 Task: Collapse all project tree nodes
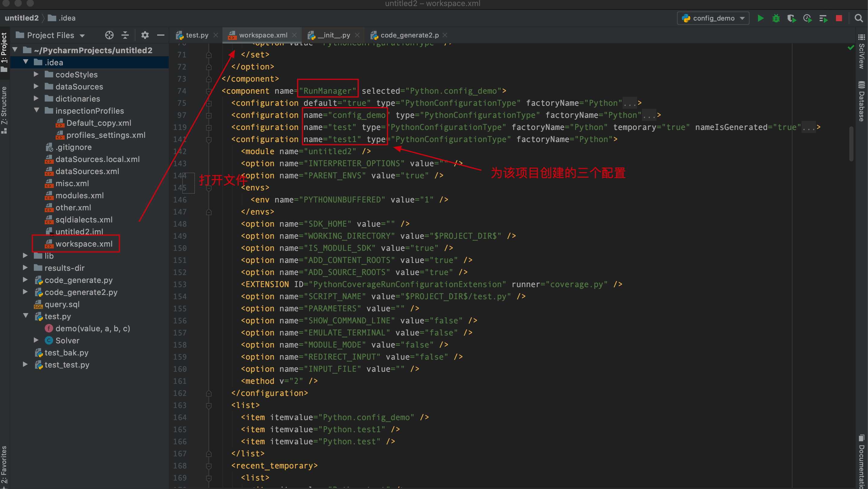(125, 35)
